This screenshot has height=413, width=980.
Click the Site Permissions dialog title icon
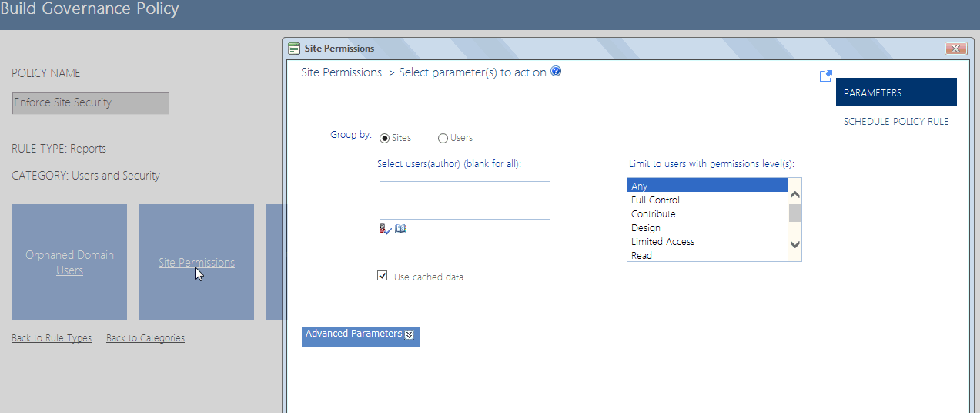[x=293, y=49]
